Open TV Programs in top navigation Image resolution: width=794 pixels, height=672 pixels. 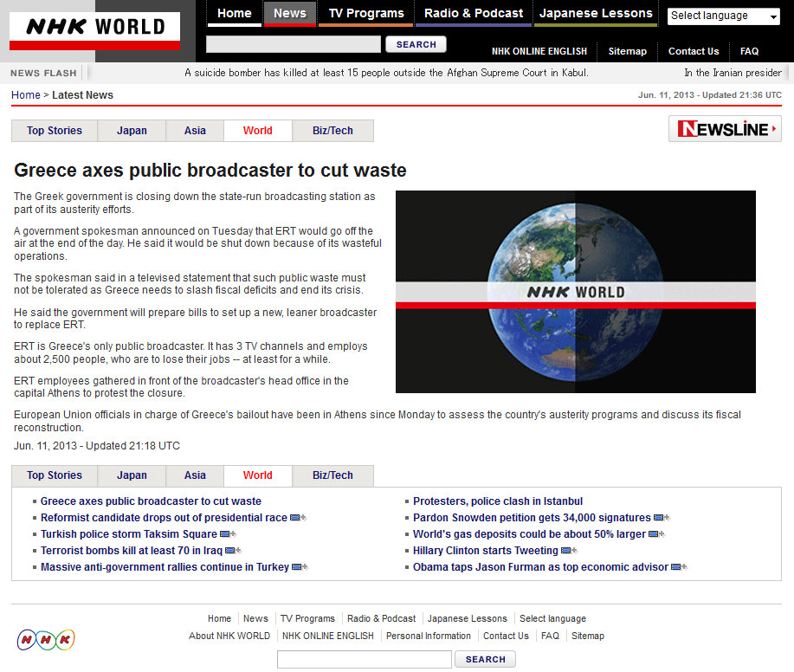click(365, 13)
